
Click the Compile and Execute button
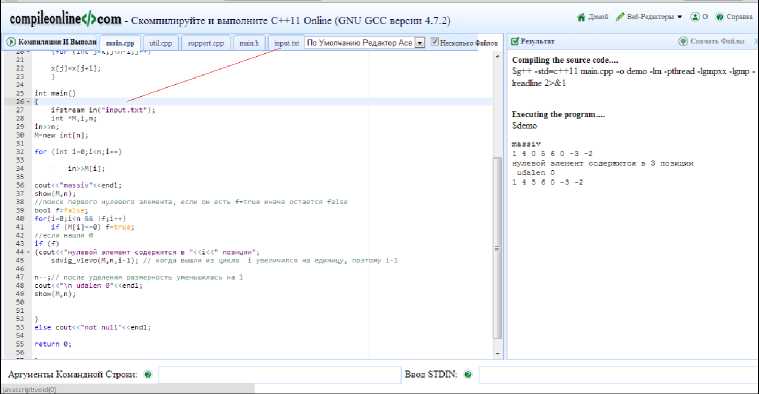[x=51, y=42]
